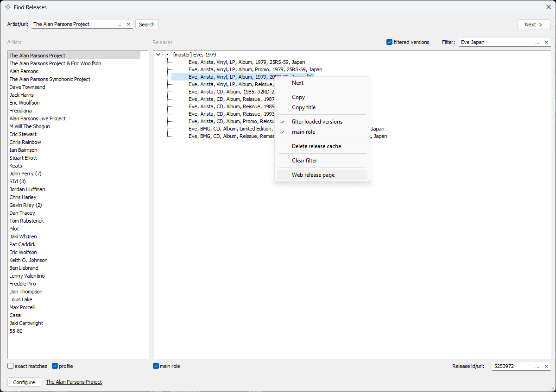Toggle the main role checkbox below Releases
Image resolution: width=556 pixels, height=392 pixels.
click(x=156, y=366)
